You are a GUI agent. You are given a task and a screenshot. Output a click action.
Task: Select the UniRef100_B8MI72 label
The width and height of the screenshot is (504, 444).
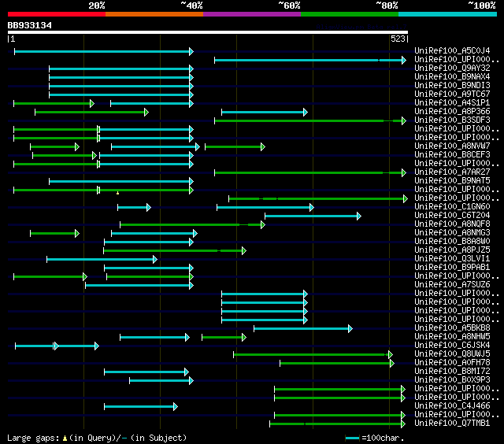pos(452,371)
